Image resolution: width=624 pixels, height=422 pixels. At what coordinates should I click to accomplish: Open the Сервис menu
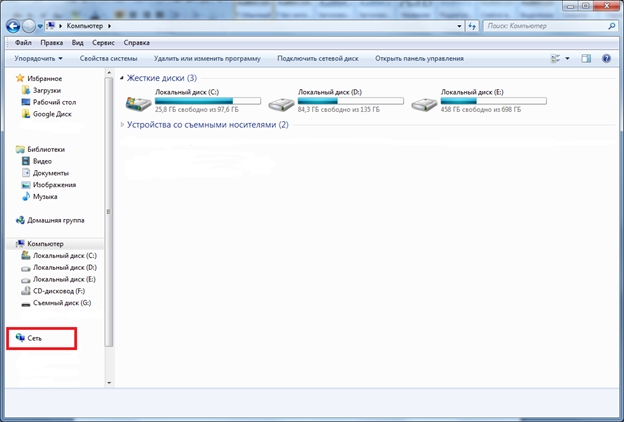click(x=103, y=43)
